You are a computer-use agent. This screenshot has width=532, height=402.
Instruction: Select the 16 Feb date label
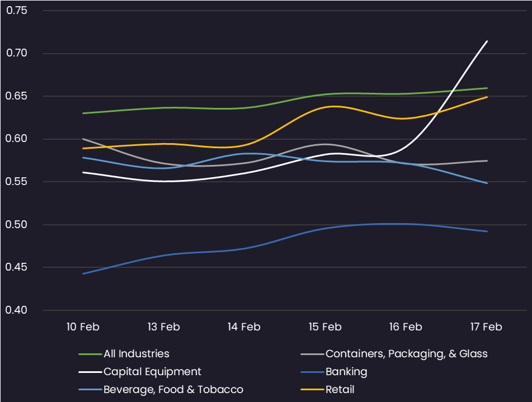[406, 327]
